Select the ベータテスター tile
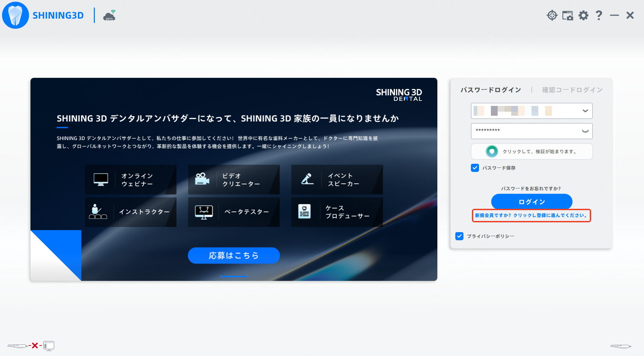The image size is (644, 356). click(x=234, y=212)
